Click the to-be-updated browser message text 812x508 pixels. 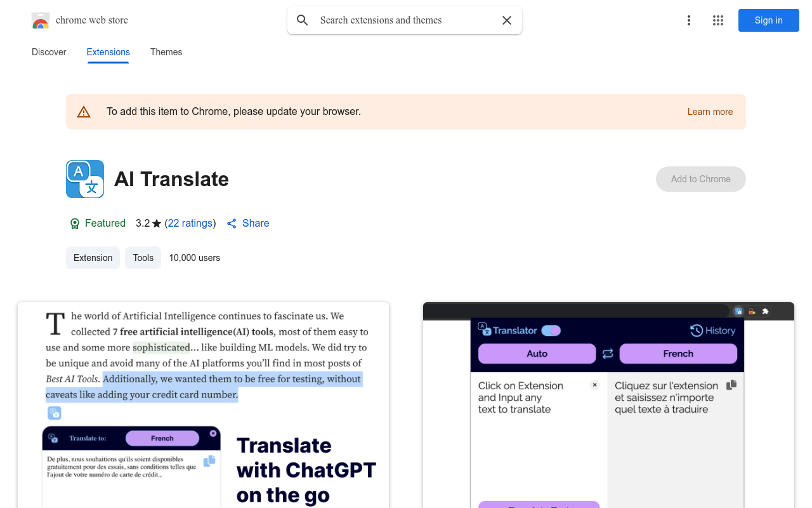pos(233,112)
